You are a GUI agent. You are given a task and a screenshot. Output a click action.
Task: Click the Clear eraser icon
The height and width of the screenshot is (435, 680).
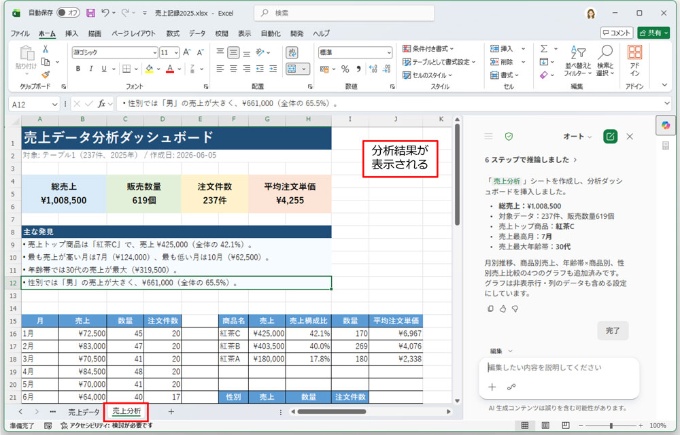[544, 75]
